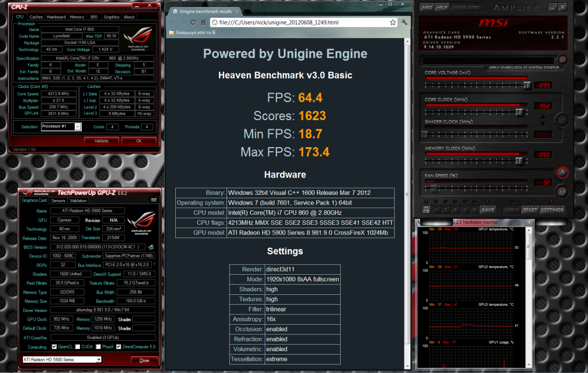Click the Close button in GPU-Z
The width and height of the screenshot is (588, 373).
[144, 360]
